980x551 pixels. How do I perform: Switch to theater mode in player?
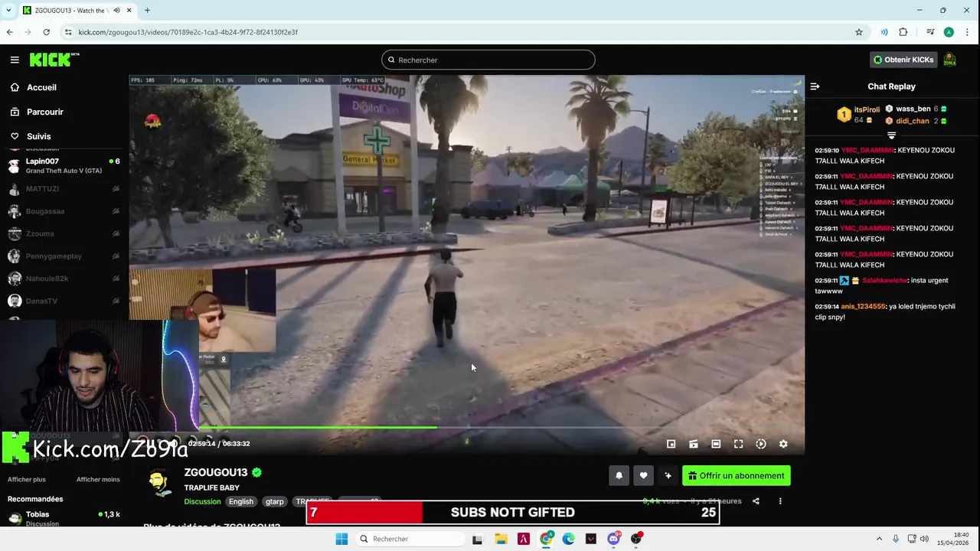point(716,444)
